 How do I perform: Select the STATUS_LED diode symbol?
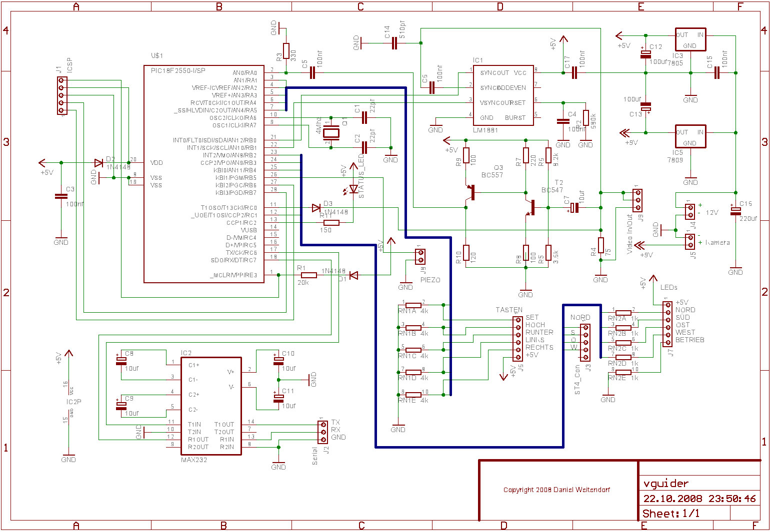coord(353,189)
